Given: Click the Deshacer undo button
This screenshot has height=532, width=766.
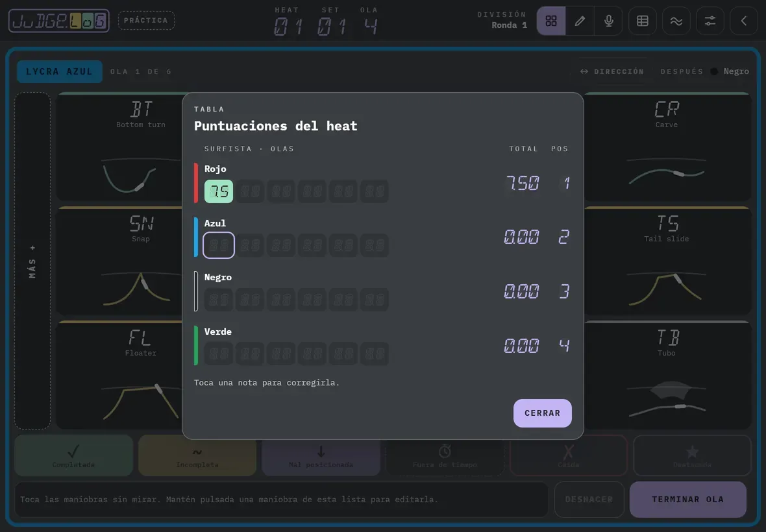Looking at the screenshot, I should (589, 500).
